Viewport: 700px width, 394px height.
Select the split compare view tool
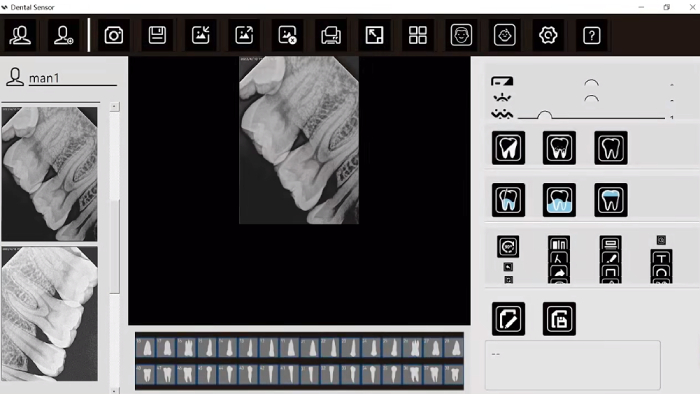pyautogui.click(x=559, y=244)
